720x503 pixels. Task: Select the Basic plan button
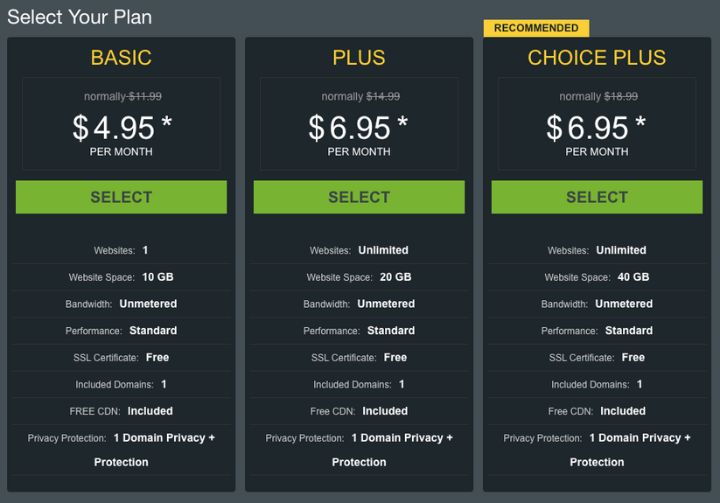(x=121, y=197)
